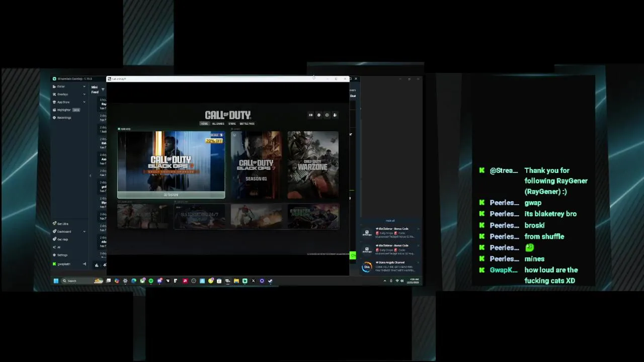Open Settings gear in Call of Duty launcher

[318, 115]
